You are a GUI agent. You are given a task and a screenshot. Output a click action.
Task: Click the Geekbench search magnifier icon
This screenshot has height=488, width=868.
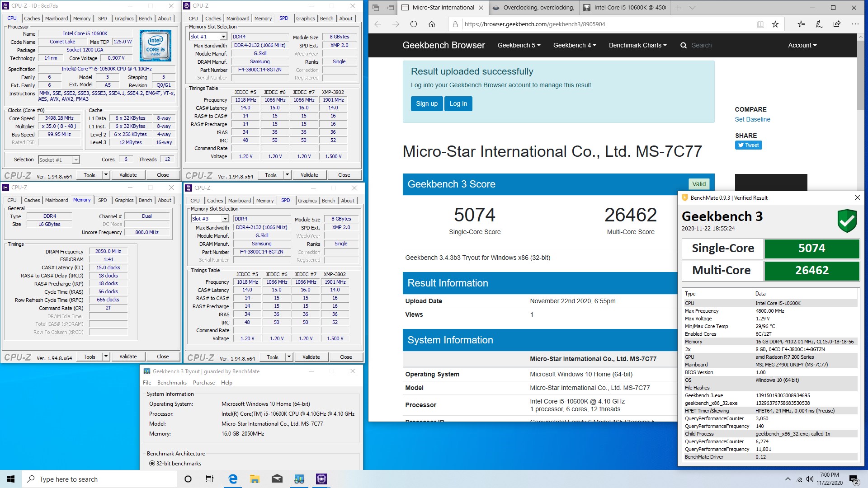pyautogui.click(x=684, y=45)
